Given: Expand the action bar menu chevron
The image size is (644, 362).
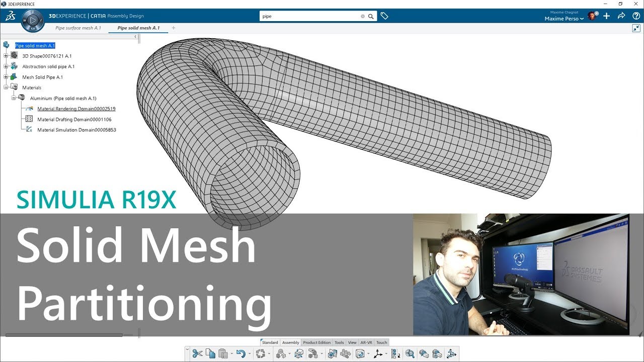Looking at the screenshot, I should (x=187, y=349).
